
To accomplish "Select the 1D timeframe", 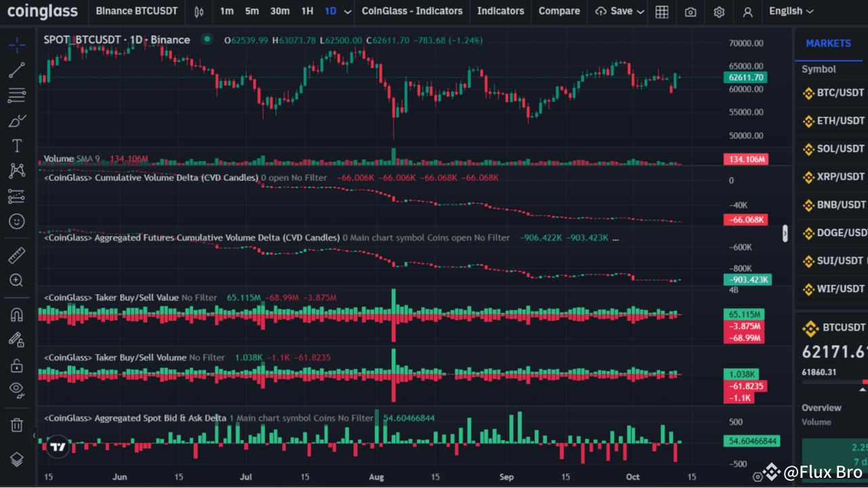I will (x=330, y=12).
